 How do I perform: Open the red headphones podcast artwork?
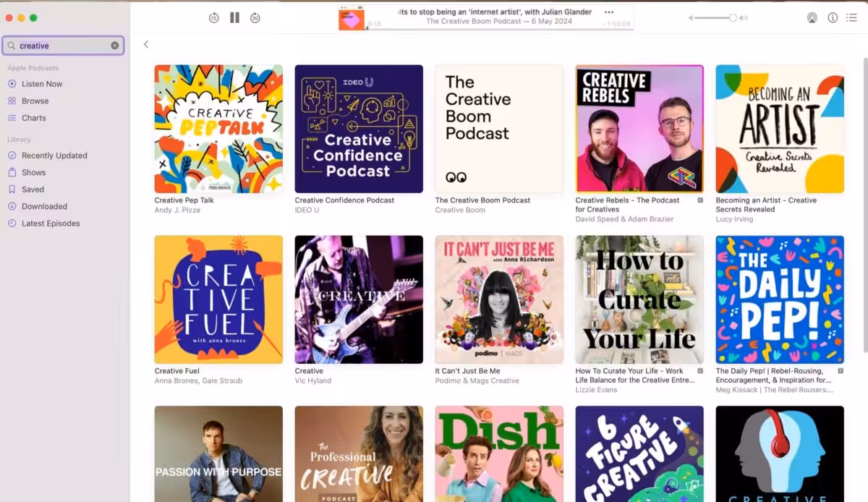click(x=780, y=454)
